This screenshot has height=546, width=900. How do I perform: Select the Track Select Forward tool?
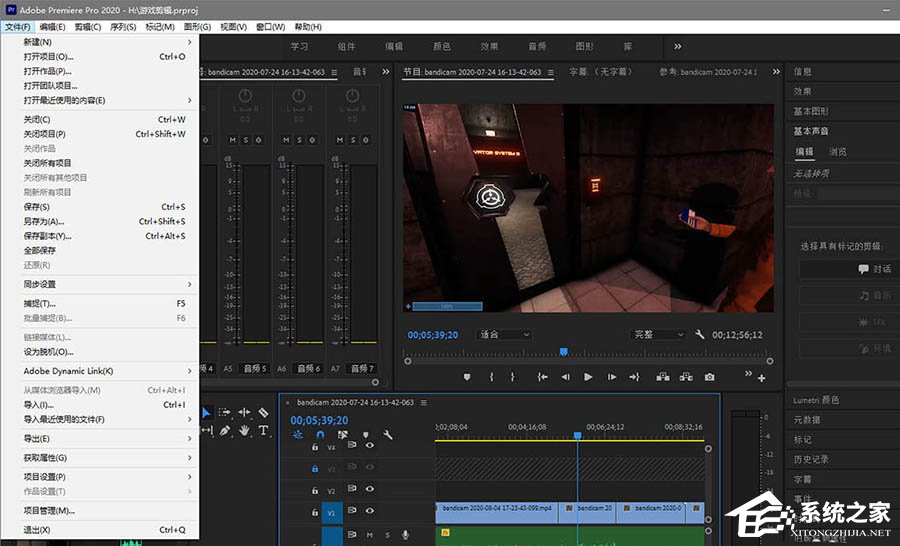pos(225,412)
